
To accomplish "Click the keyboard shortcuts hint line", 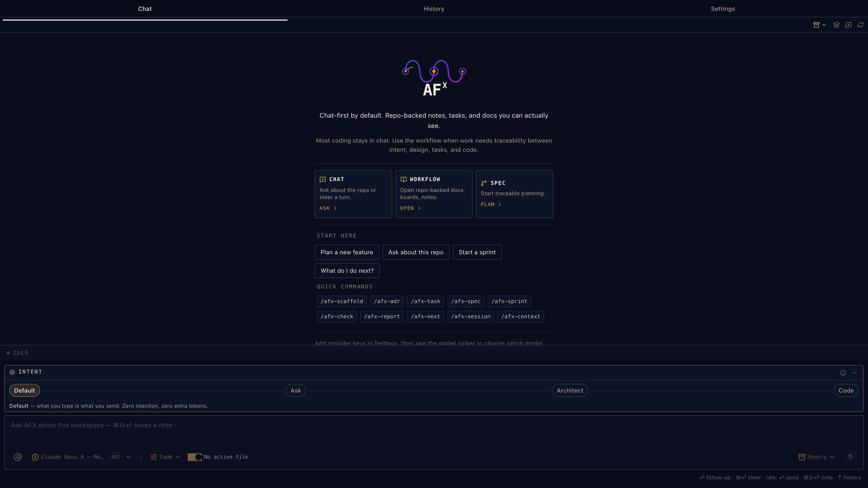I will pyautogui.click(x=780, y=477).
